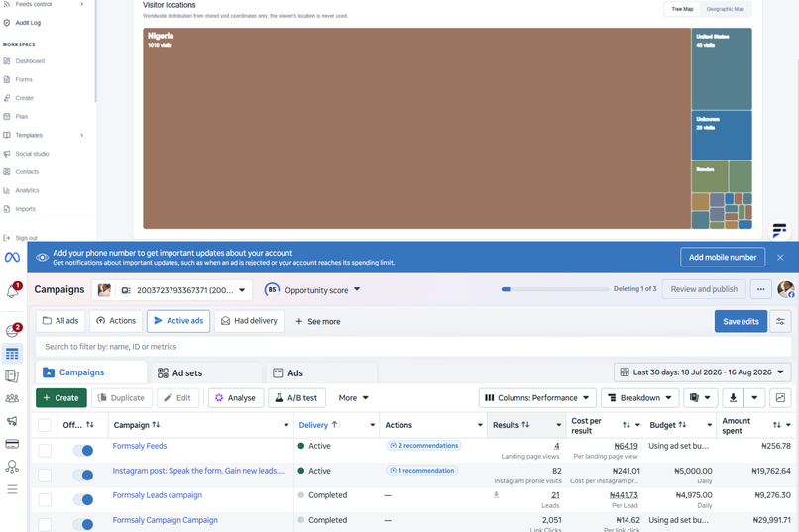Screen dimensions: 799x532
Task: Open the billing card icon
Action: tap(12, 444)
